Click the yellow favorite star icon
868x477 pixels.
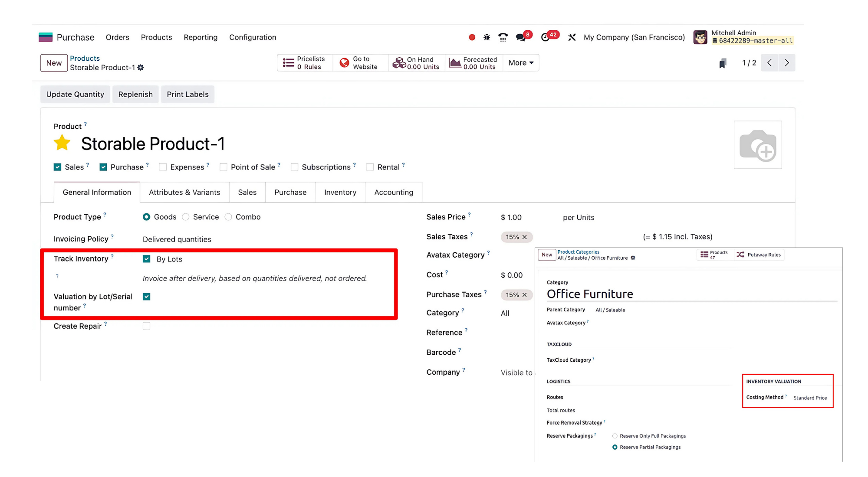(62, 143)
